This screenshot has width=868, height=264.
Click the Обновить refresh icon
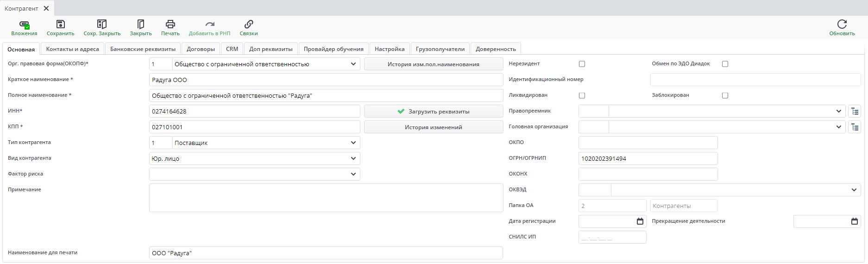pos(842,25)
